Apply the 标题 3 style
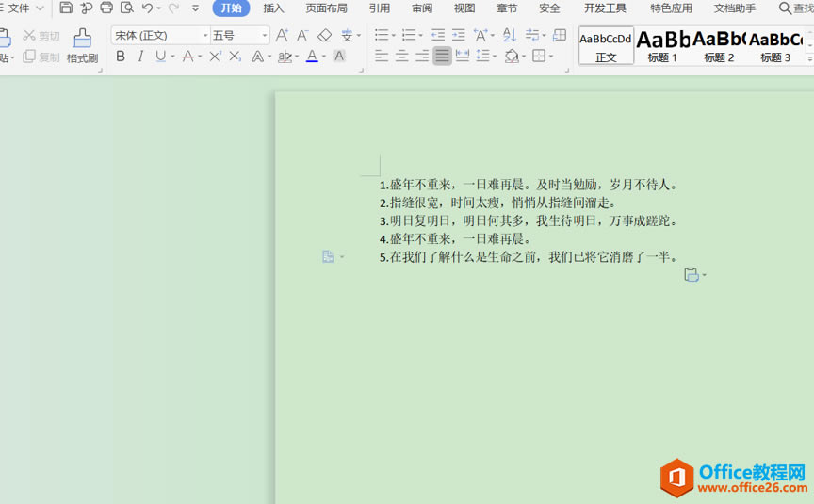This screenshot has height=504, width=814. (775, 45)
